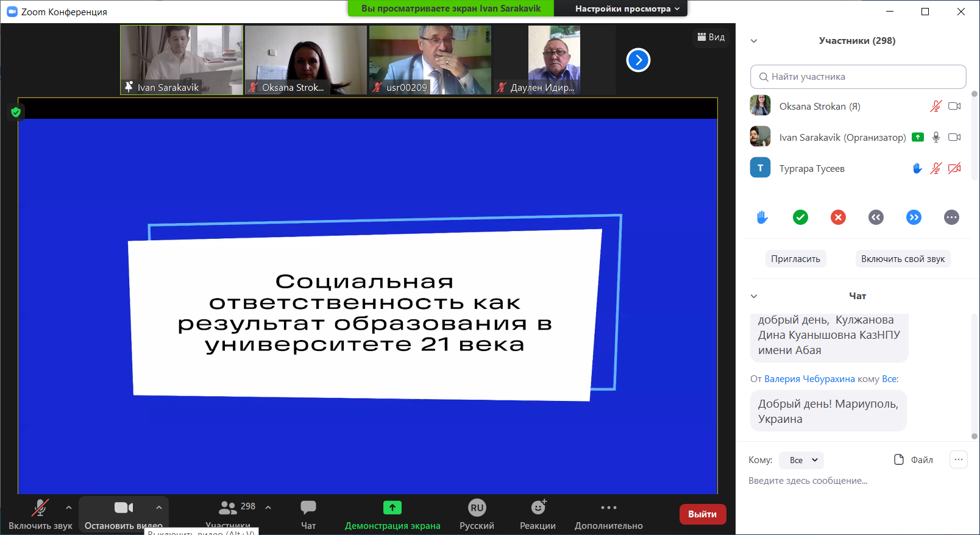Click the Все recipient link in chat message
Screen dimensions: 980x535
[x=889, y=379]
